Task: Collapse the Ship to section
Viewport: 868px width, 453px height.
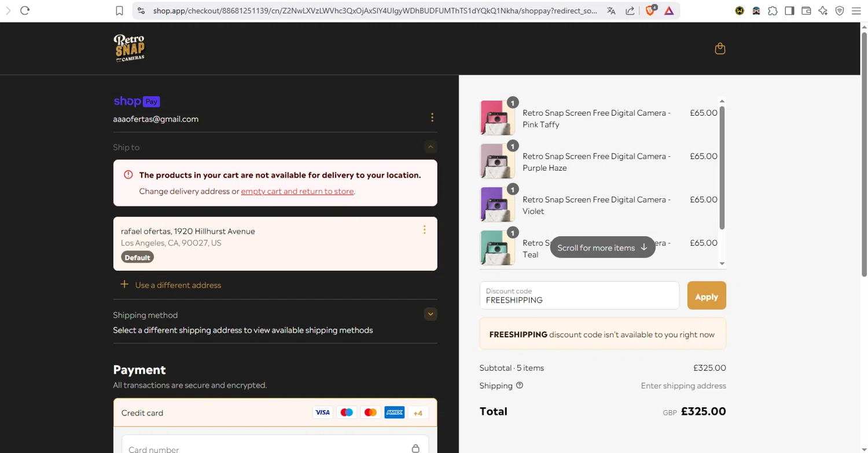Action: 431,147
